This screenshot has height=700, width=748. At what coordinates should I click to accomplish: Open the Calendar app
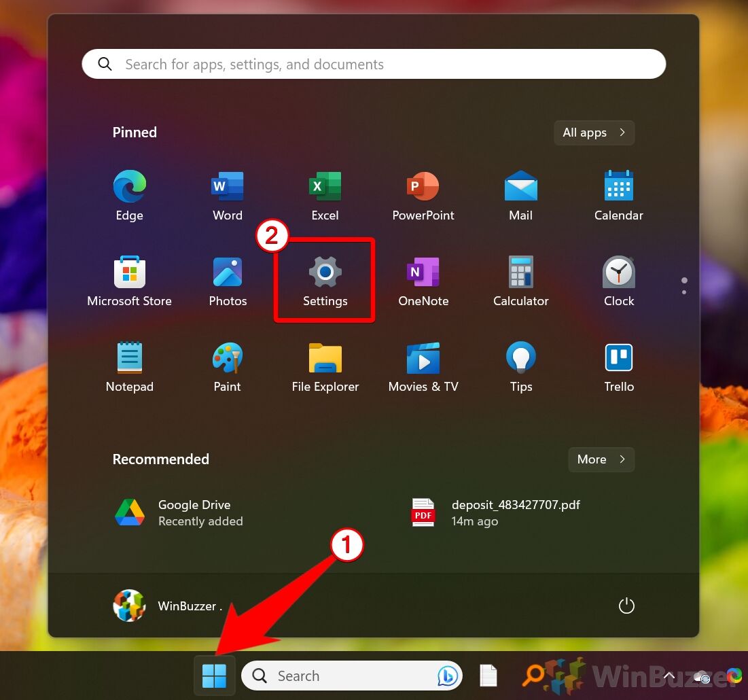pyautogui.click(x=619, y=194)
